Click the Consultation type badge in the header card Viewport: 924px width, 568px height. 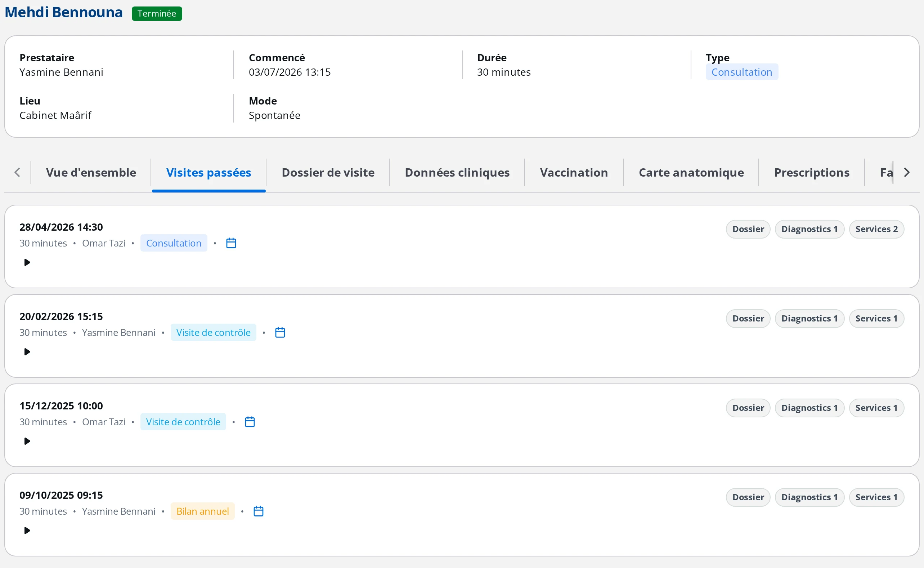pos(741,72)
